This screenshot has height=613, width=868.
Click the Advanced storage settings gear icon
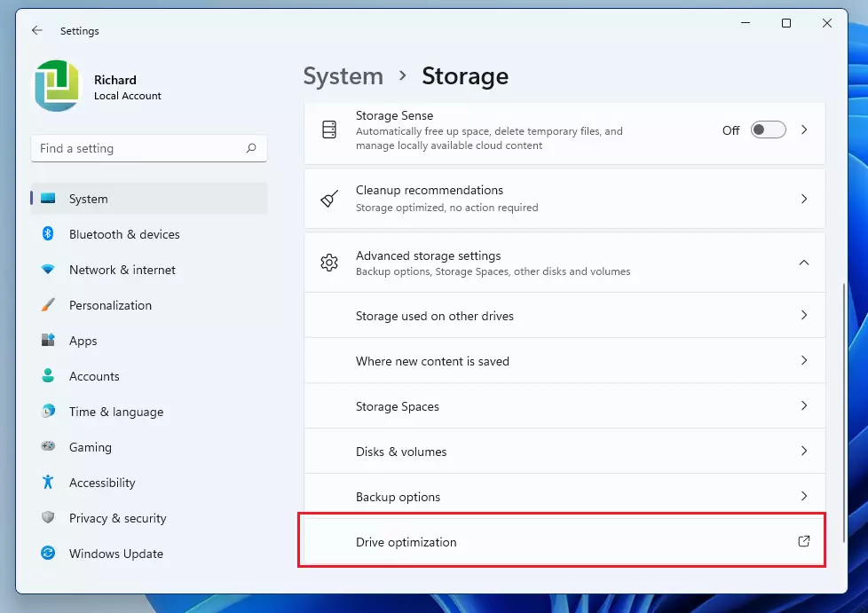[329, 263]
